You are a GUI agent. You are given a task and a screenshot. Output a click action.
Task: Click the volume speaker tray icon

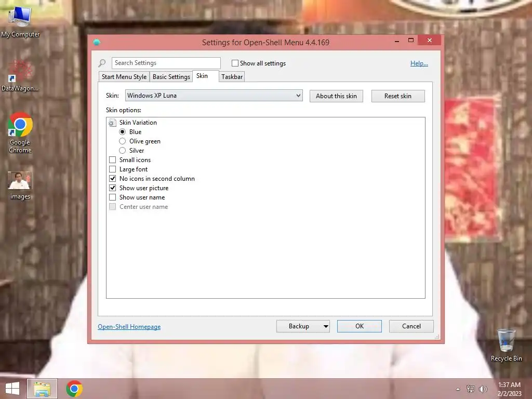point(483,389)
